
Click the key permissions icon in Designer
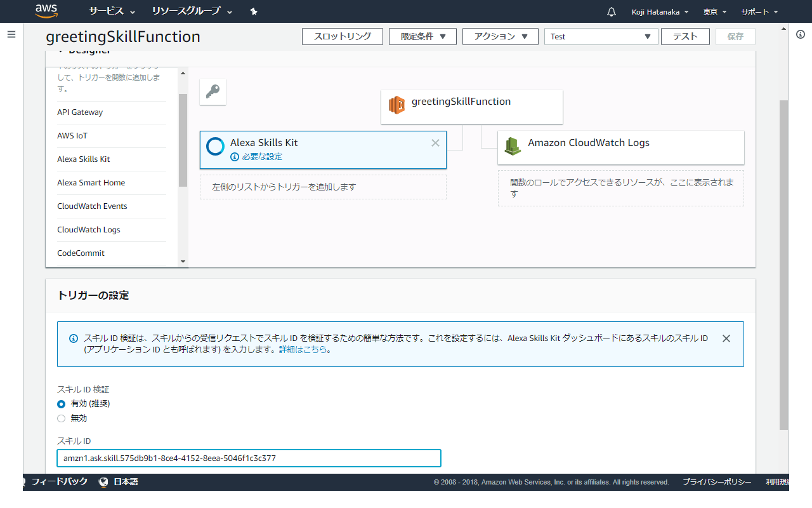tap(213, 92)
